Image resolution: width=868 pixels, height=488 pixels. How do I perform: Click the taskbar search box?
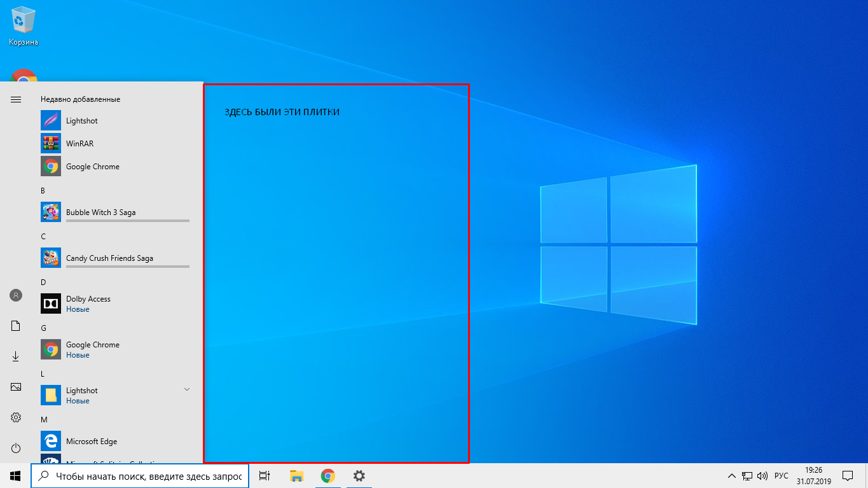tap(140, 476)
